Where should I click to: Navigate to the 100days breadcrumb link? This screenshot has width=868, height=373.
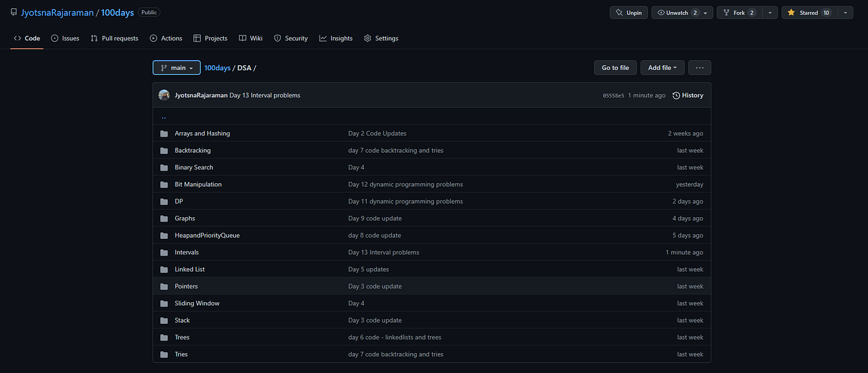[217, 67]
